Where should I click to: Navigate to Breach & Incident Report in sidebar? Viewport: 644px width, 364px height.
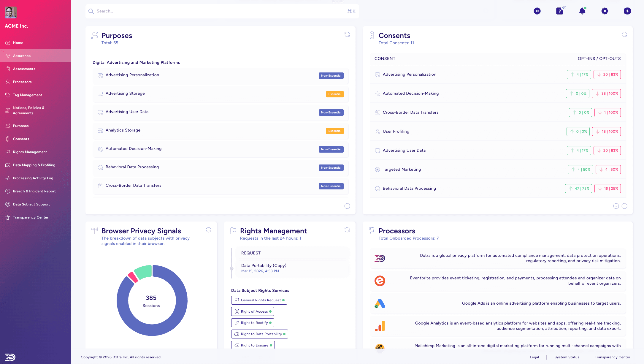pos(34,191)
